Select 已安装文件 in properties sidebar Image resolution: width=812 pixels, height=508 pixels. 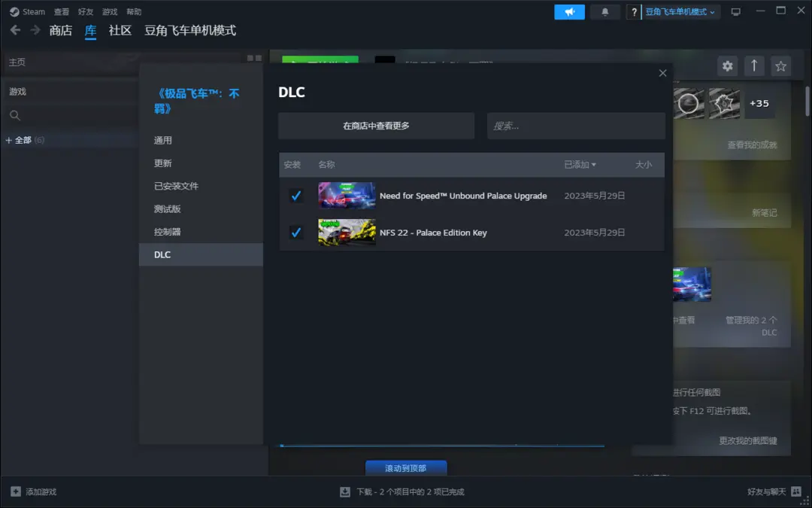tap(201, 186)
